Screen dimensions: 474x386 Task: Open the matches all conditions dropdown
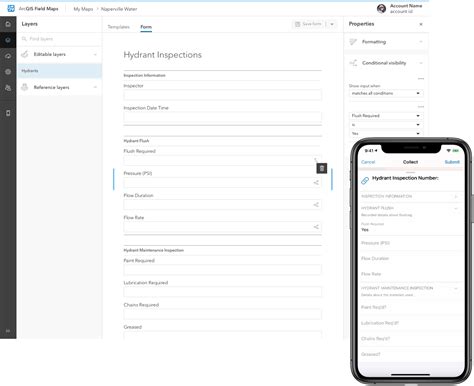pos(386,93)
